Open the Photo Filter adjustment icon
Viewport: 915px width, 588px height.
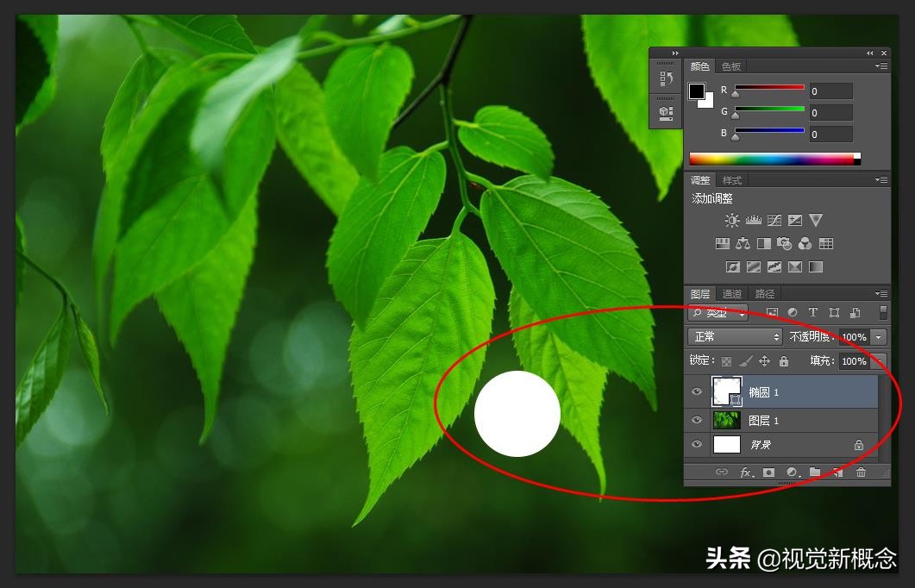[784, 244]
